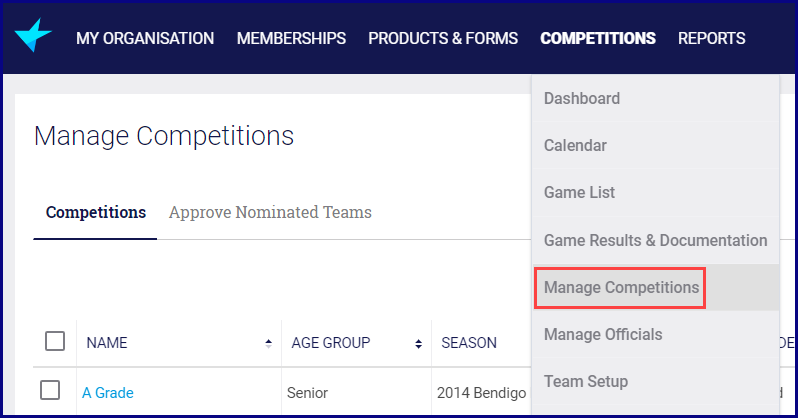The height and width of the screenshot is (418, 798).
Task: Select Dashboard from the dropdown
Action: click(x=582, y=98)
